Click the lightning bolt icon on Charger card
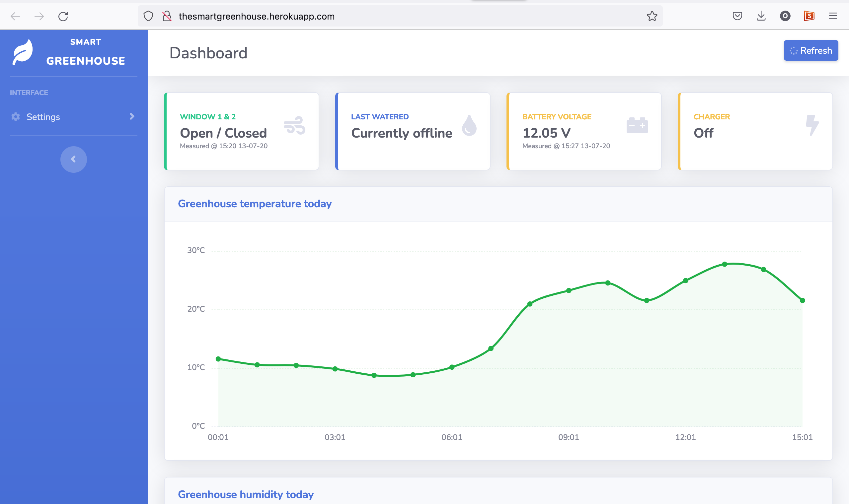 click(x=812, y=125)
